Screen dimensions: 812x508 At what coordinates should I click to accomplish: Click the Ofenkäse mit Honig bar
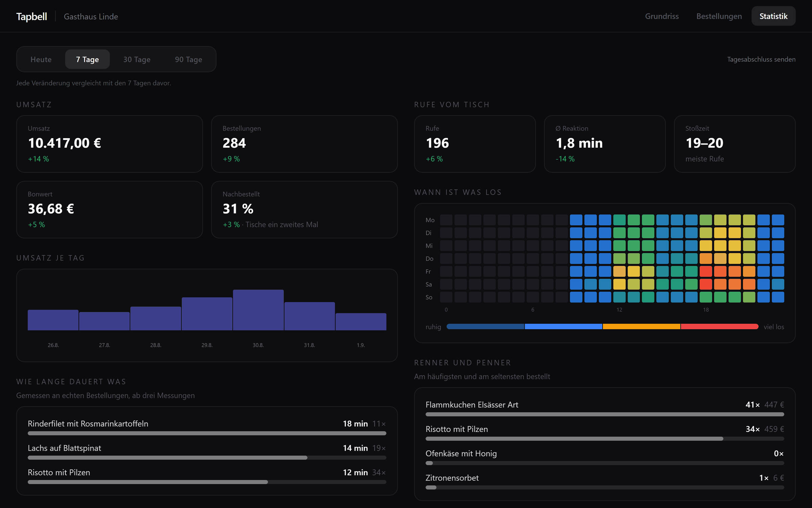(605, 463)
